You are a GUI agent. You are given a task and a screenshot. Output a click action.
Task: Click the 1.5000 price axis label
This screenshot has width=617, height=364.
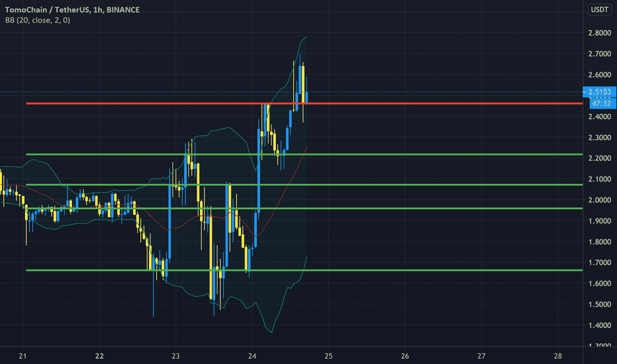[x=599, y=304]
